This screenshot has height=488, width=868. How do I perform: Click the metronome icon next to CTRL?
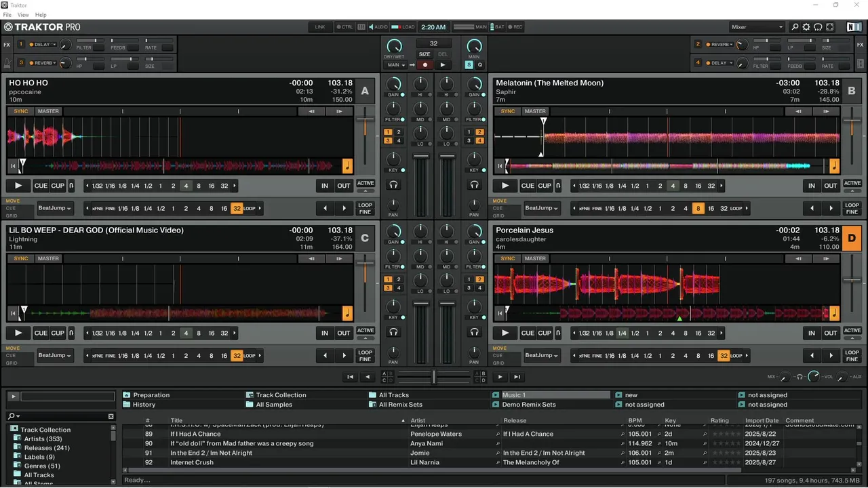point(361,27)
